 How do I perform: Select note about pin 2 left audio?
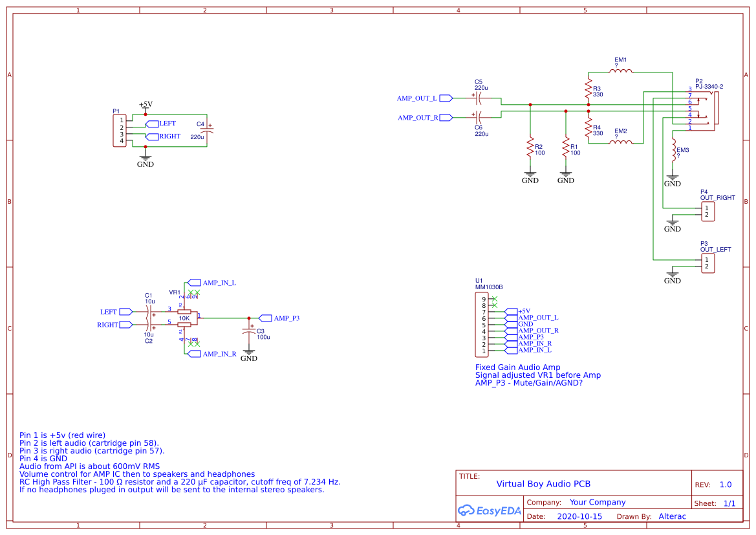[x=89, y=443]
